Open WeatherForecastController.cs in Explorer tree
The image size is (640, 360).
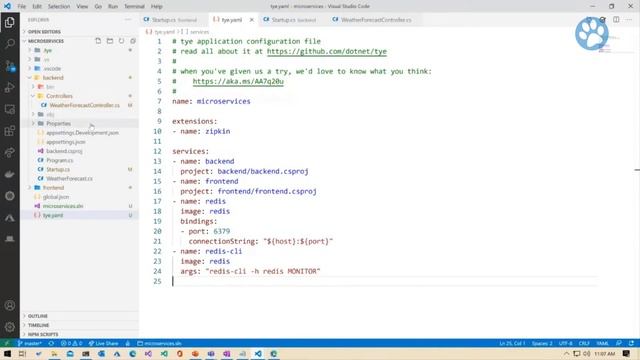84,105
